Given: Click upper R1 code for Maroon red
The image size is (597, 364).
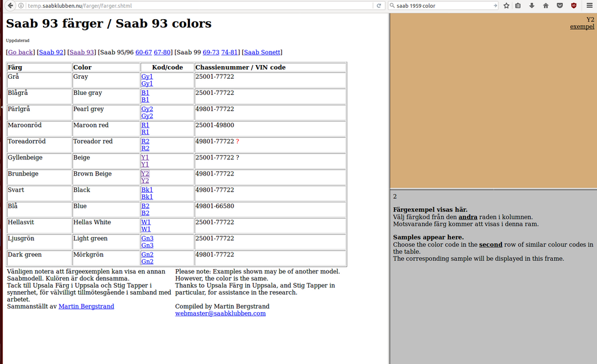Looking at the screenshot, I should pos(145,125).
